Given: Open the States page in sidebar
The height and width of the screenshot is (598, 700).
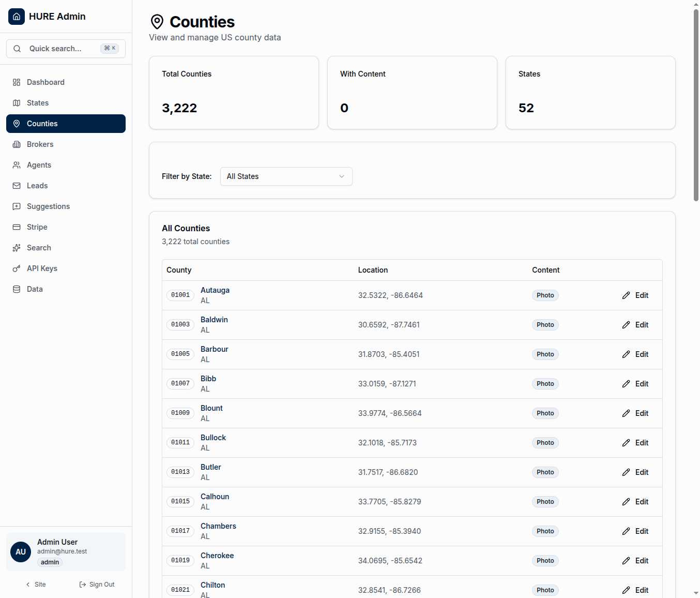Looking at the screenshot, I should tap(38, 103).
